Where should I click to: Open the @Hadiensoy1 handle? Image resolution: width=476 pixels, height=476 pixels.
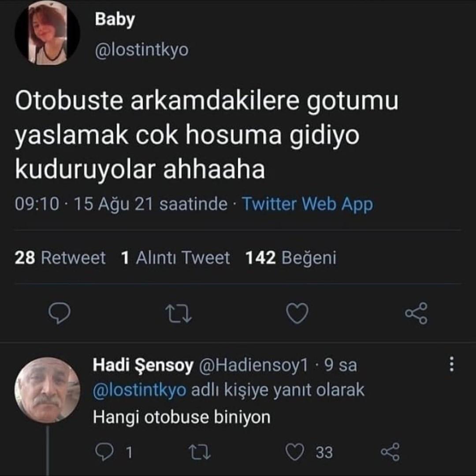pos(254,365)
